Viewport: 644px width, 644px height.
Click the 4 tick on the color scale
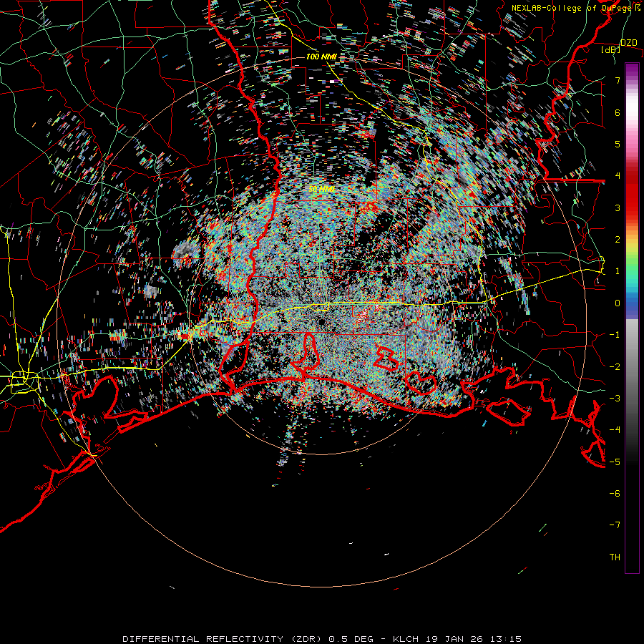pos(618,176)
